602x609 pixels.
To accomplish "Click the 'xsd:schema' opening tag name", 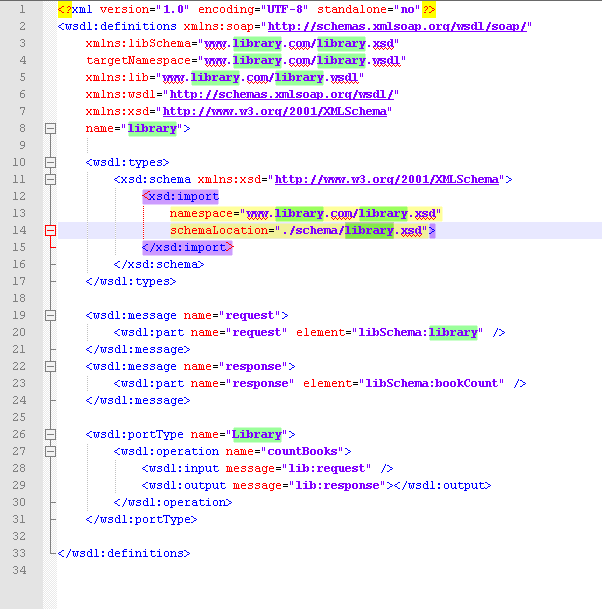I will pos(156,179).
